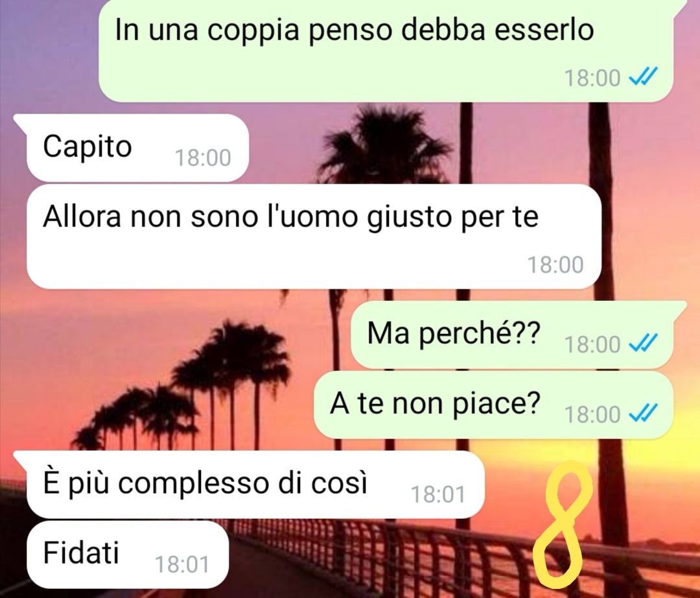Screen dimensions: 700x598
Task: Click the yellow handwritten number 8
Action: (x=565, y=524)
